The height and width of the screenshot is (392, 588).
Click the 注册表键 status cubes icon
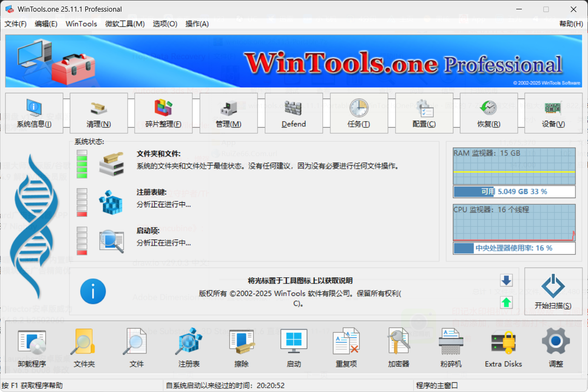point(111,202)
